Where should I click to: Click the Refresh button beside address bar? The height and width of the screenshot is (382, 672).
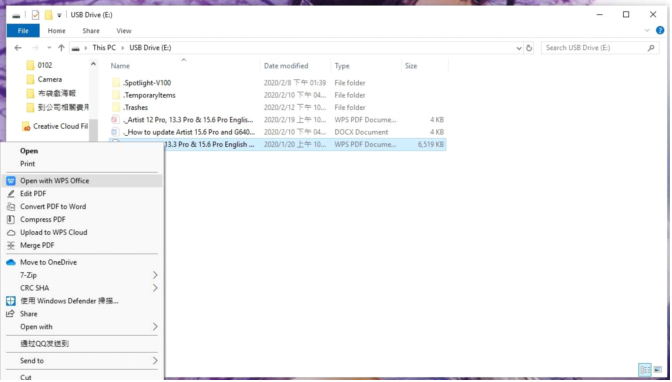(x=529, y=48)
